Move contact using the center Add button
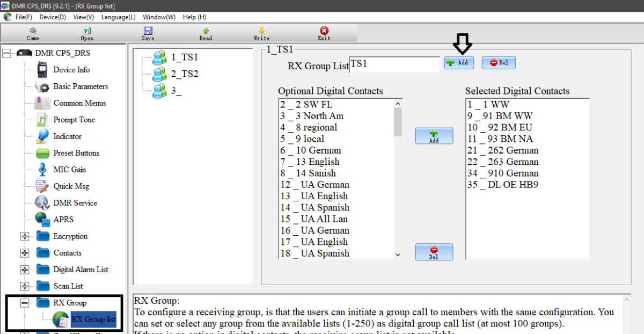The height and width of the screenshot is (334, 644). coord(434,135)
